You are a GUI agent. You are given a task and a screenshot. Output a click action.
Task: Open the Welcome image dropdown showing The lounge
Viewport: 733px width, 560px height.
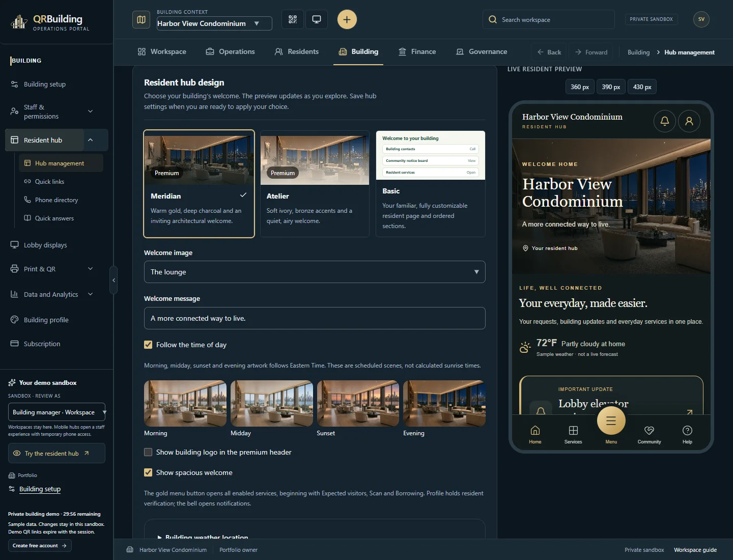[315, 272]
